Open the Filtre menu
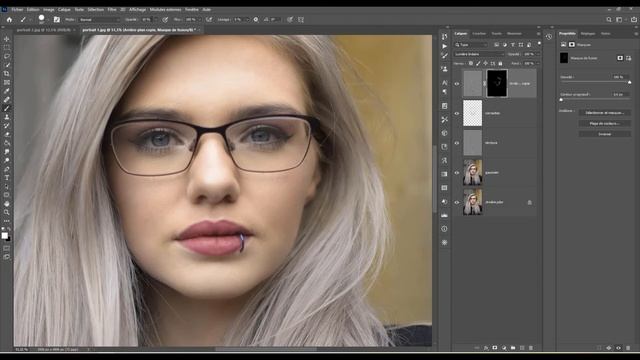The width and height of the screenshot is (640, 360). click(112, 9)
